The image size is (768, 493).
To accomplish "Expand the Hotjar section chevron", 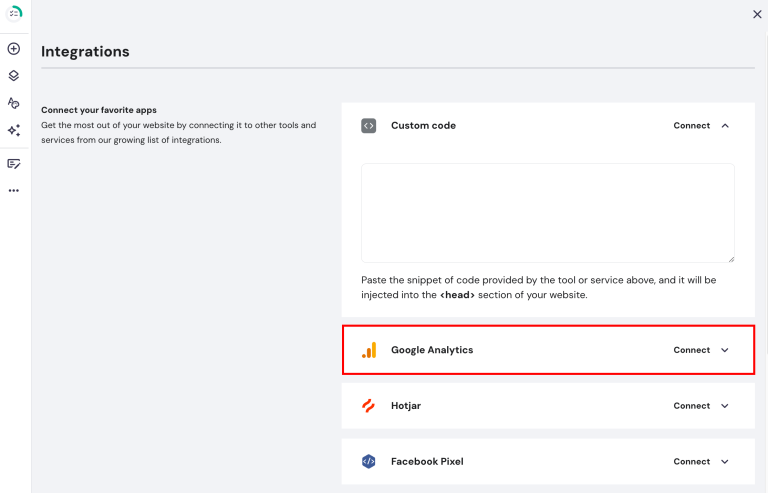I will [725, 406].
